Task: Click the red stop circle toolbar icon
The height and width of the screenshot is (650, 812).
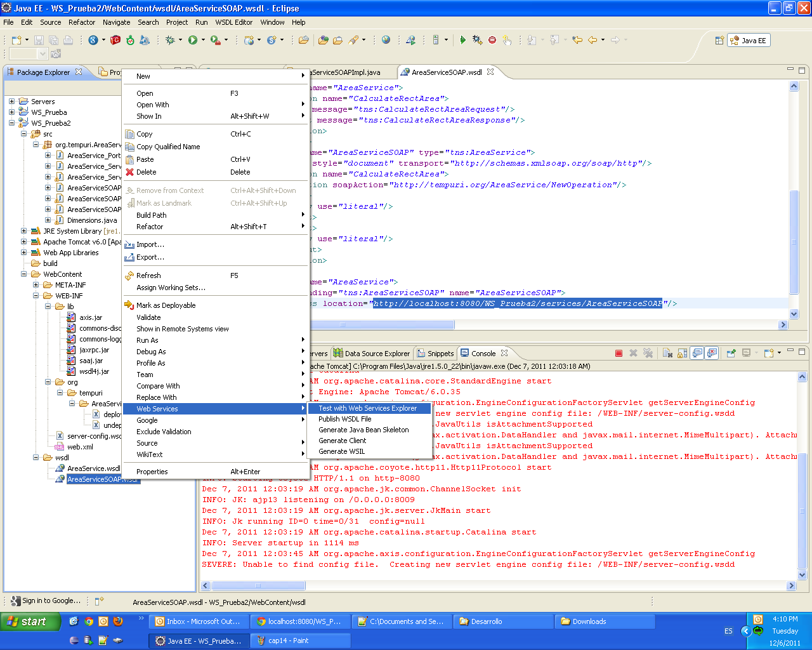Action: pyautogui.click(x=492, y=40)
